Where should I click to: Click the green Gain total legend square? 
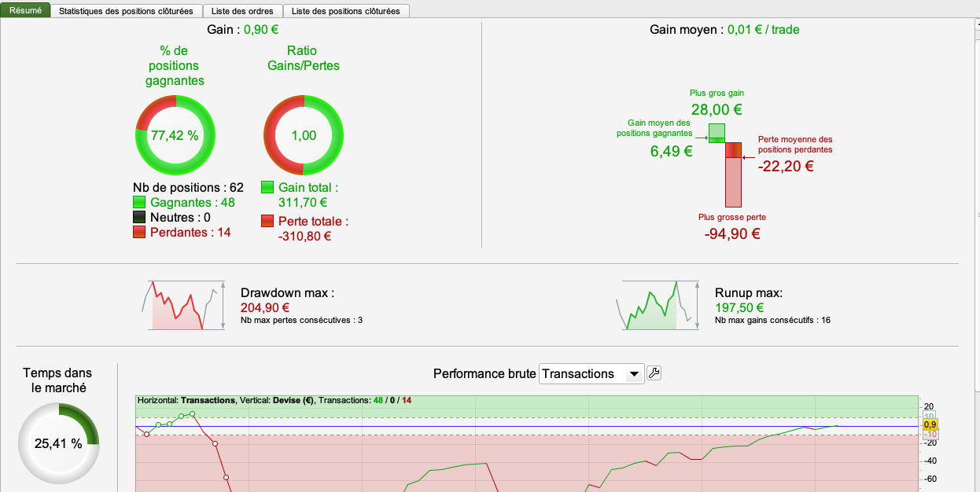tap(267, 188)
